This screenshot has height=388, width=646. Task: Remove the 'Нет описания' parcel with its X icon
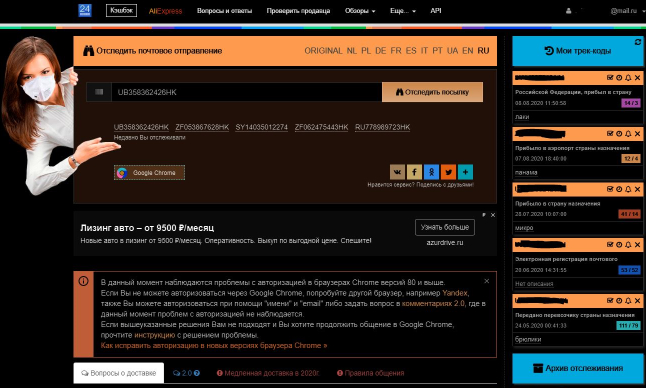tap(637, 245)
